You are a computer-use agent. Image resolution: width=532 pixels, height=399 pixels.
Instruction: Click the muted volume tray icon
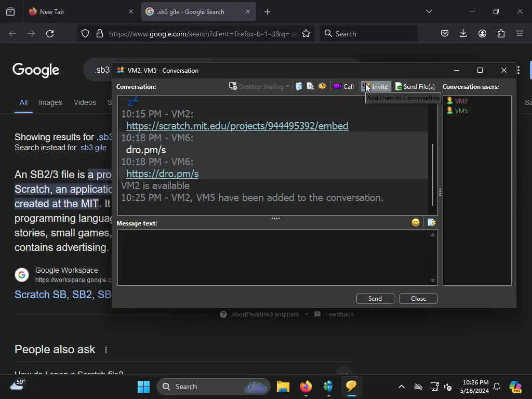tap(448, 387)
